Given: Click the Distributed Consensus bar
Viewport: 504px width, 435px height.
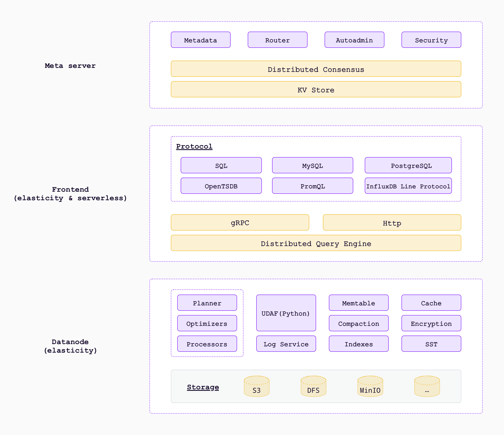Looking at the screenshot, I should pyautogui.click(x=316, y=69).
